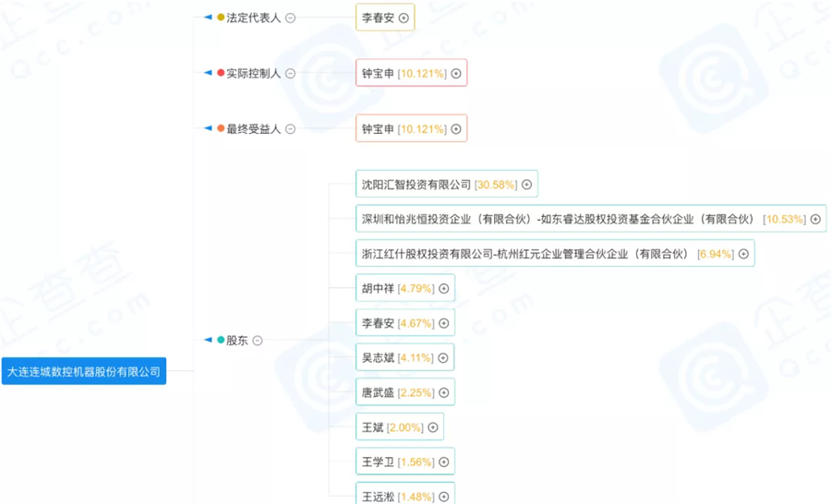The width and height of the screenshot is (831, 504).
Task: Expand the 李春安 legal representative node plus icon
Action: click(403, 18)
